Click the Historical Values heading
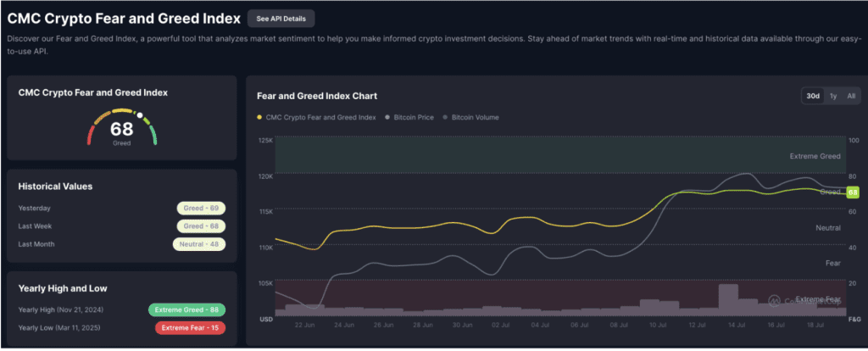 click(x=55, y=186)
